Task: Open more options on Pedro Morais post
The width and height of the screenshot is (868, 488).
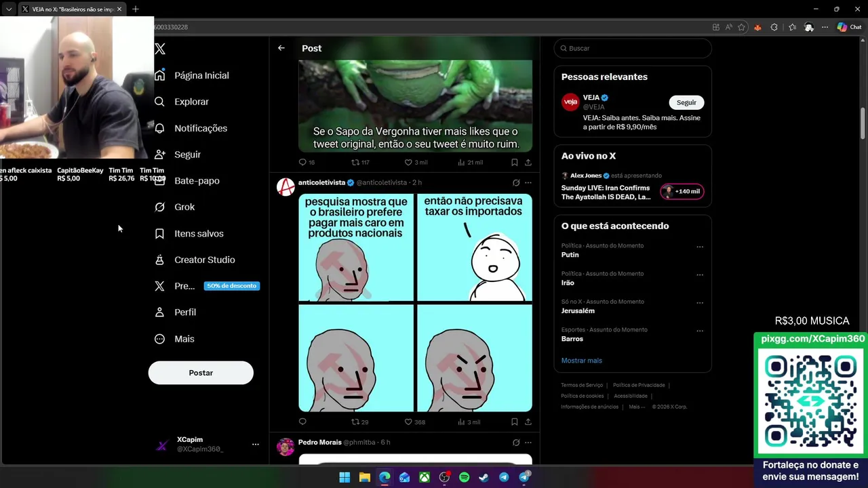Action: (x=528, y=443)
